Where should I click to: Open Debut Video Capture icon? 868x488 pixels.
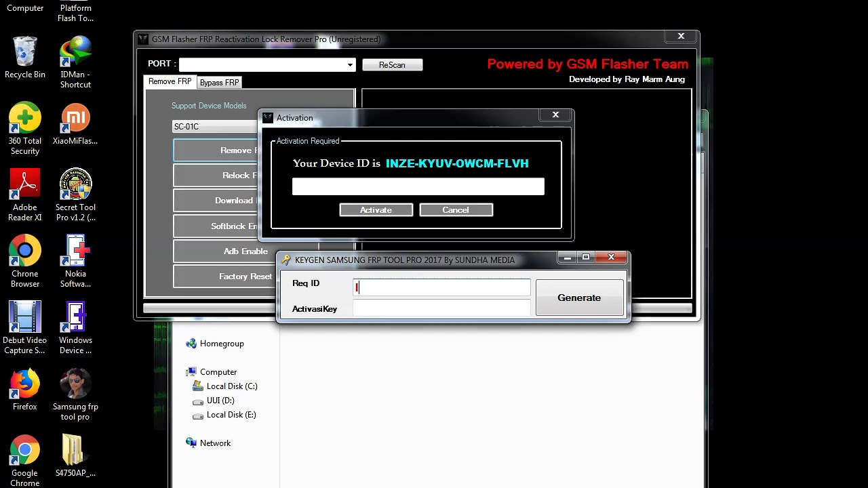pos(25,328)
